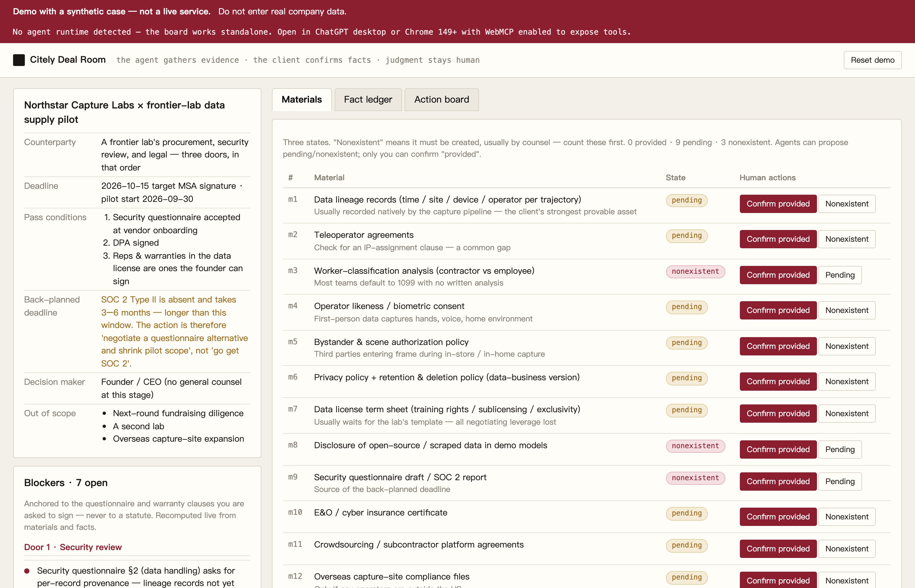Set Worker-classification analysis to Pending
This screenshot has width=915, height=588.
[x=840, y=275]
